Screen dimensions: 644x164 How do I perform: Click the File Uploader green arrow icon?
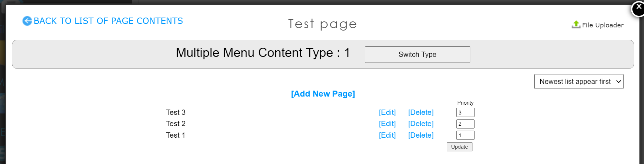[x=576, y=24]
